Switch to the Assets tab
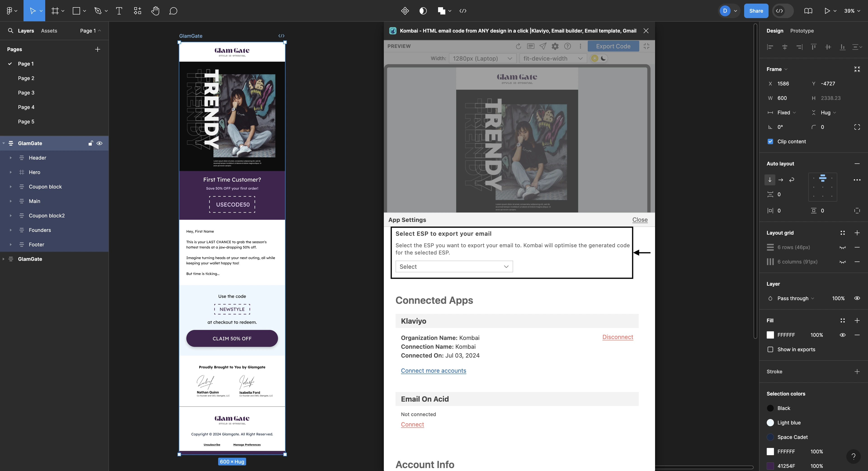Screen dimensions: 868x471 49,31
